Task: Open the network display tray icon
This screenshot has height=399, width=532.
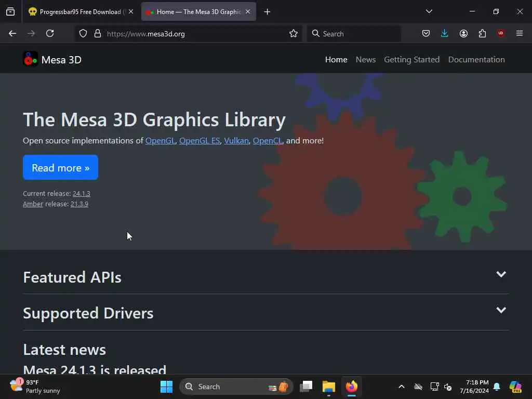Action: [x=435, y=387]
